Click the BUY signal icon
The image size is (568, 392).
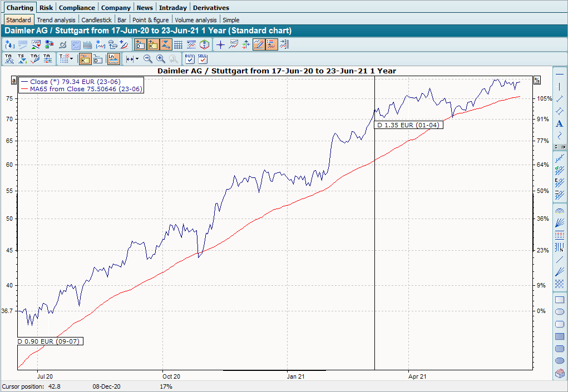[x=190, y=58]
